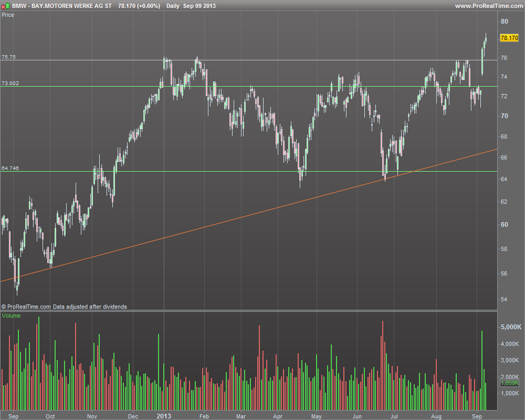Select the 75.75 resistance level label

coord(9,57)
